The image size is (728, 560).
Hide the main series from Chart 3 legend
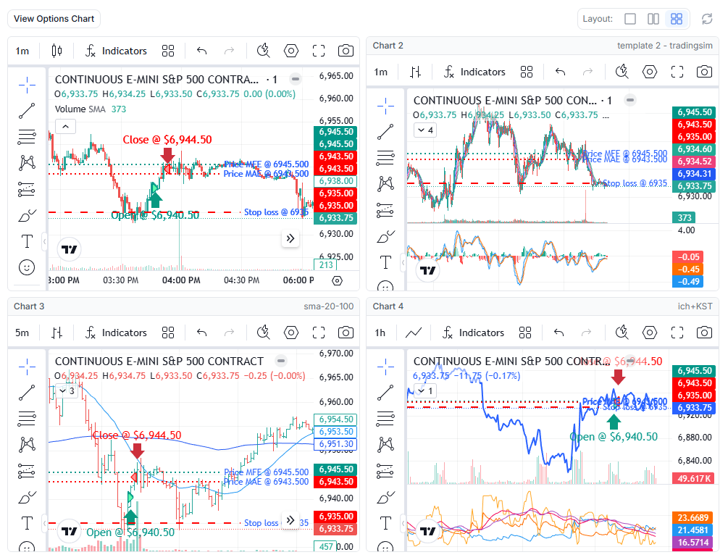coord(280,360)
